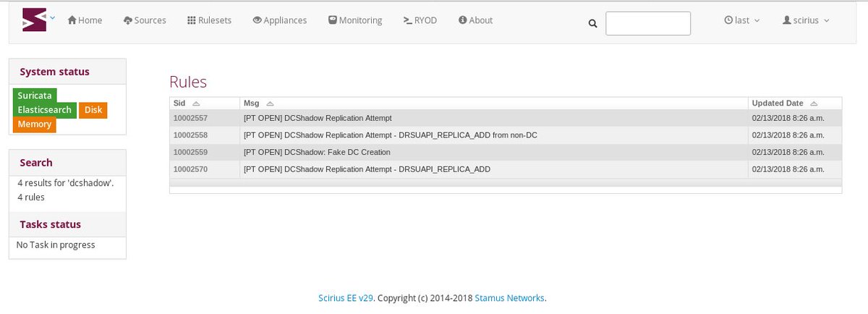This screenshot has height=314, width=868.
Task: Go to the Home page
Action: [85, 20]
